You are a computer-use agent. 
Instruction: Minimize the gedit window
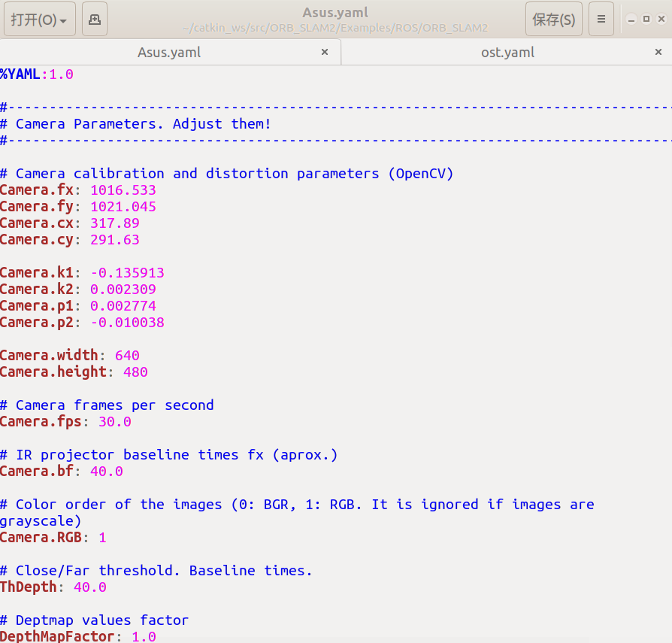[x=631, y=20]
